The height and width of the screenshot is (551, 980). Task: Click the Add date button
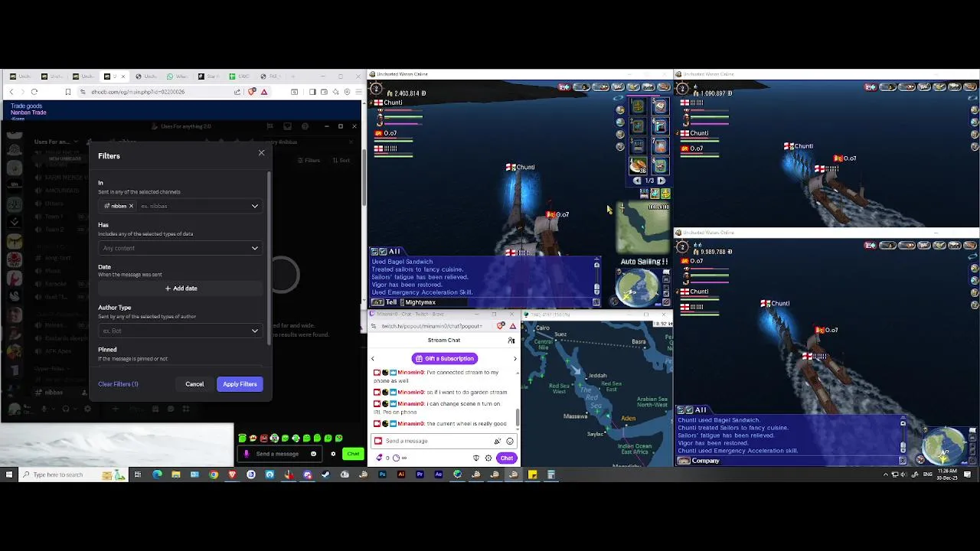click(181, 289)
